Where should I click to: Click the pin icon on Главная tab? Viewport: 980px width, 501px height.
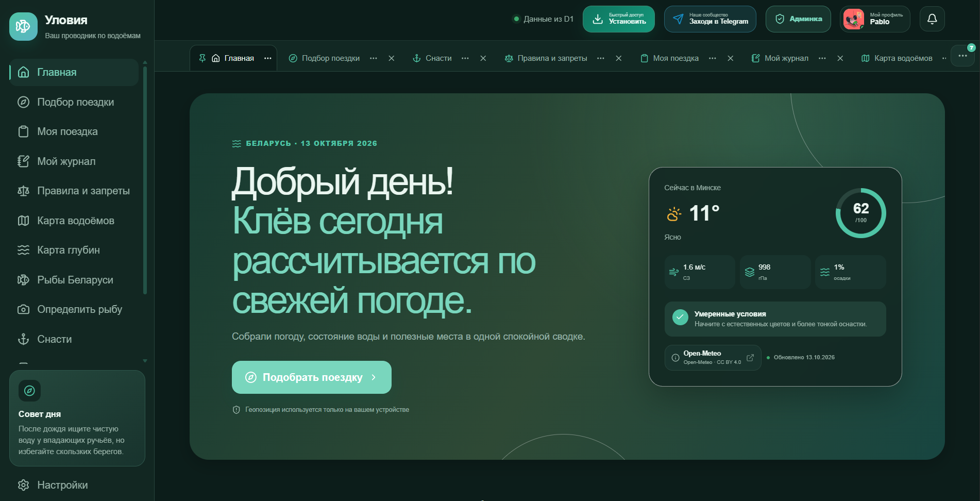pyautogui.click(x=202, y=58)
